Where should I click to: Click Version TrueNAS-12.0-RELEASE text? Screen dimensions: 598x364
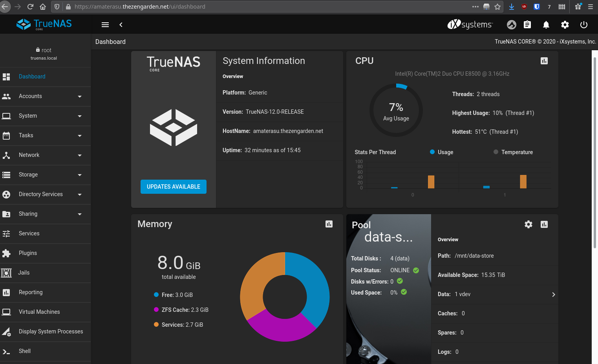263,112
